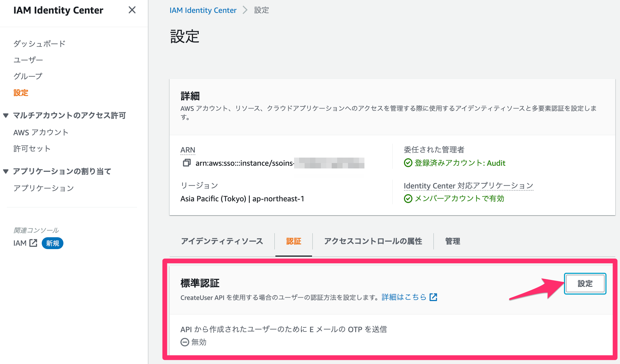Screen dimensions: 620x364
Task: Click external link icon after 詳細はこちら
Action: coord(433,297)
